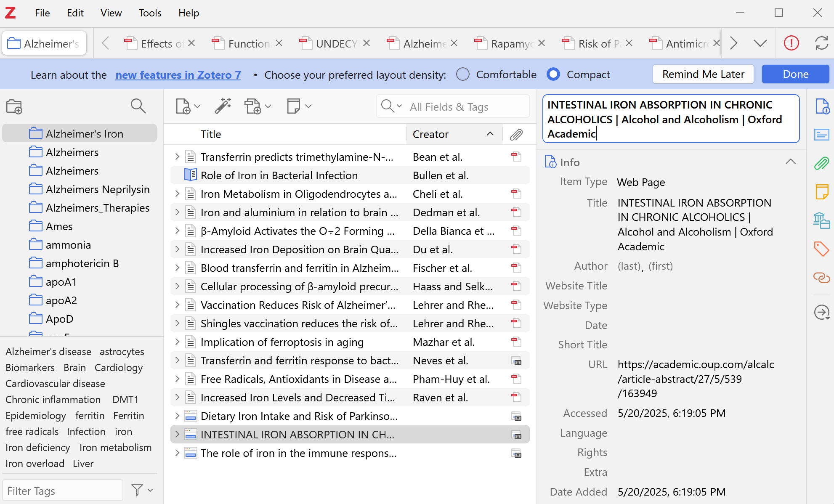This screenshot has height=504, width=834.
Task: Open the Tools menu
Action: click(x=150, y=13)
